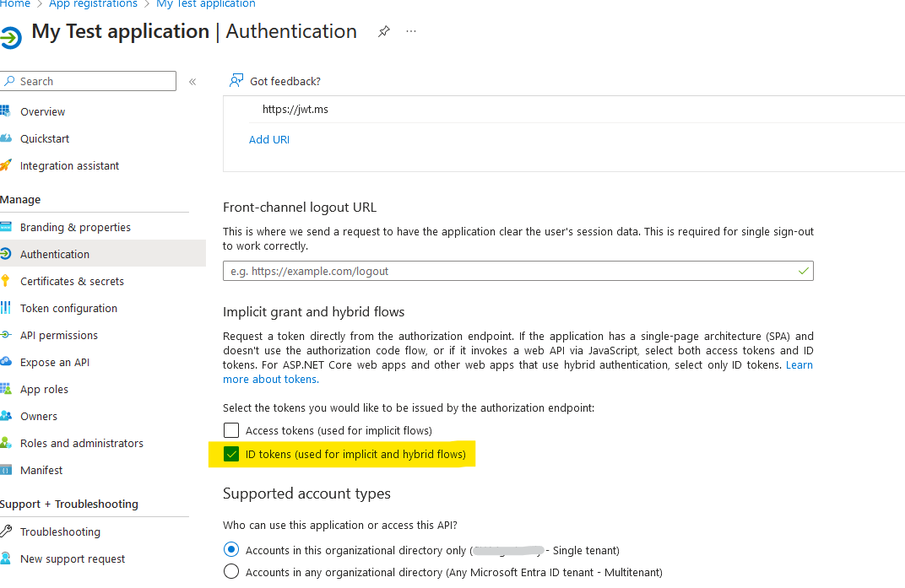Screen dimensions: 905x588
Task: Open Expose an API page
Action: click(x=54, y=363)
